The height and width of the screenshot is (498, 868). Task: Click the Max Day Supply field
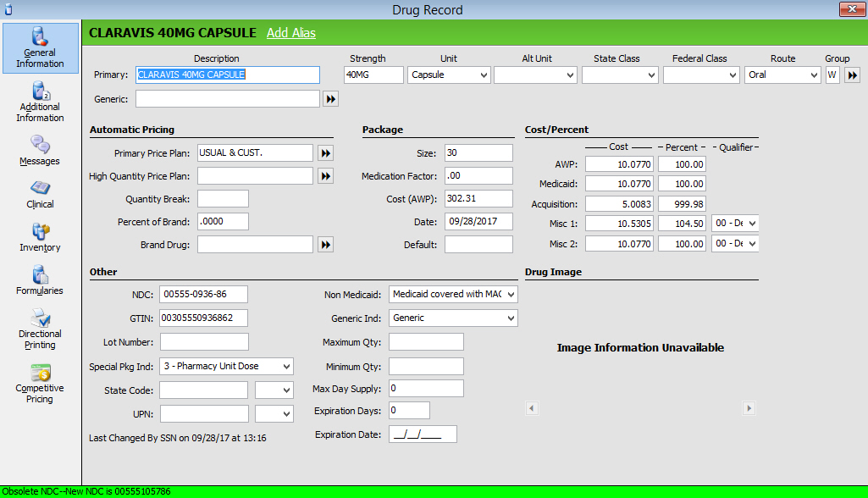[x=426, y=388]
